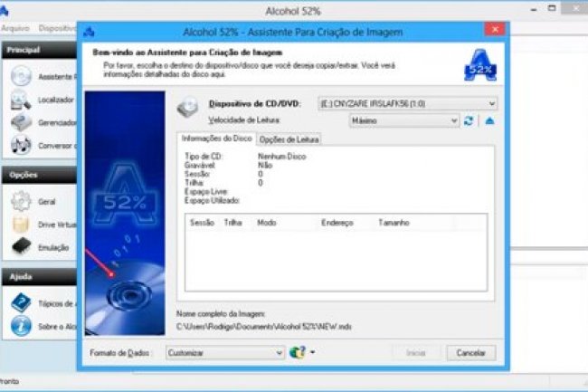Image resolution: width=588 pixels, height=392 pixels.
Task: Click the Assistente image wizard icon
Action: [x=22, y=77]
